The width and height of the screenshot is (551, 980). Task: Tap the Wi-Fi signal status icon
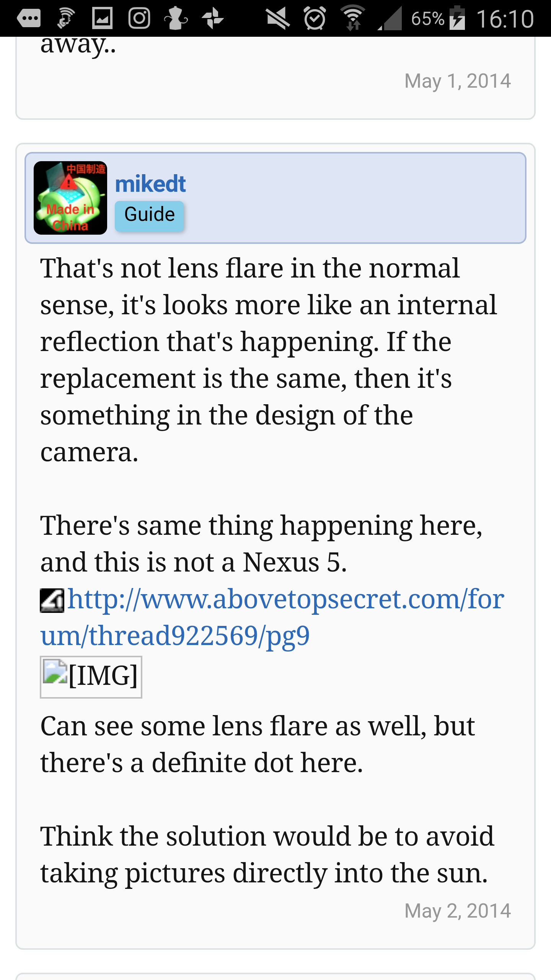tap(352, 18)
